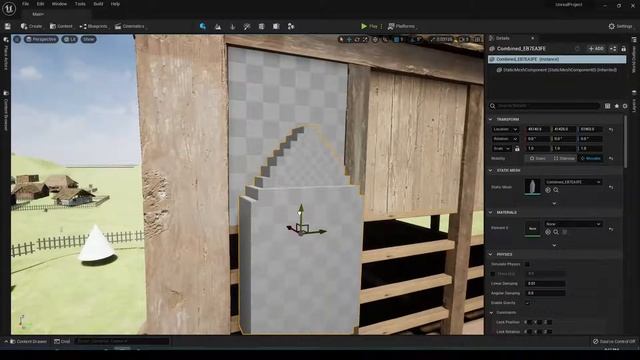Open the Window menu
Viewport: 640px width, 360px height.
(x=59, y=4)
